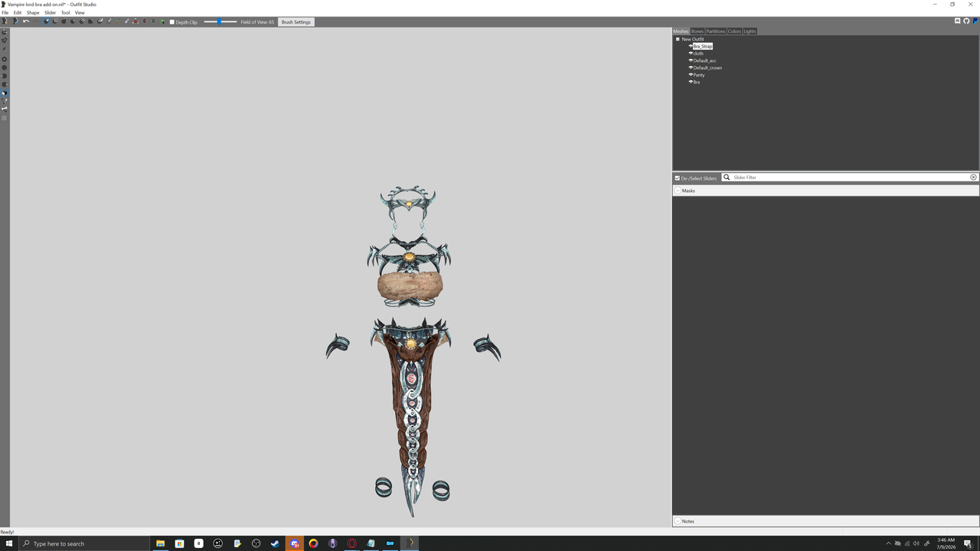Click the New Project toolbar icon
This screenshot has width=980, height=551.
pyautogui.click(x=5, y=21)
